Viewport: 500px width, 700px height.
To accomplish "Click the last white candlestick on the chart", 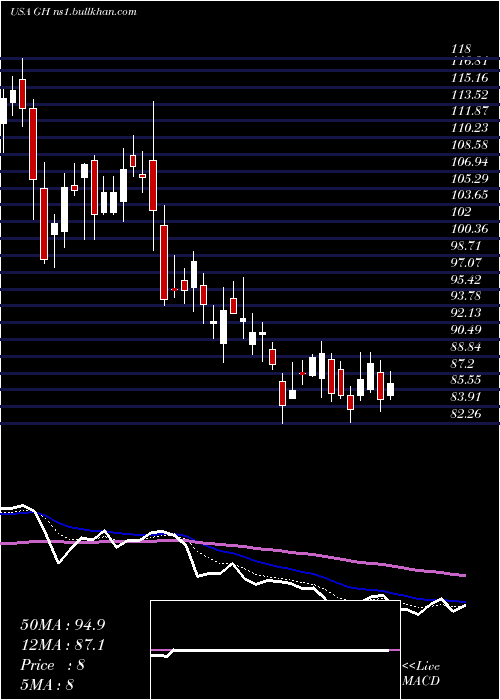I will click(x=391, y=389).
